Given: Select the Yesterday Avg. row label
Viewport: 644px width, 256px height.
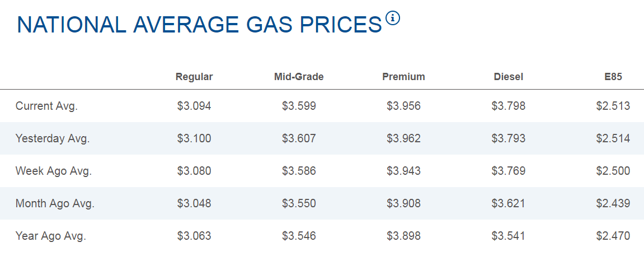Looking at the screenshot, I should [x=53, y=138].
